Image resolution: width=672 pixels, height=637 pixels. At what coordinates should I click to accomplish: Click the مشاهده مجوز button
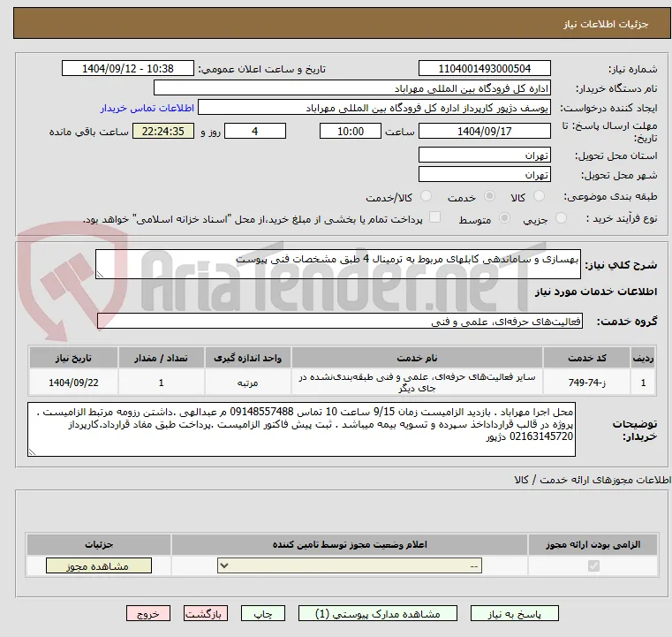pyautogui.click(x=99, y=565)
